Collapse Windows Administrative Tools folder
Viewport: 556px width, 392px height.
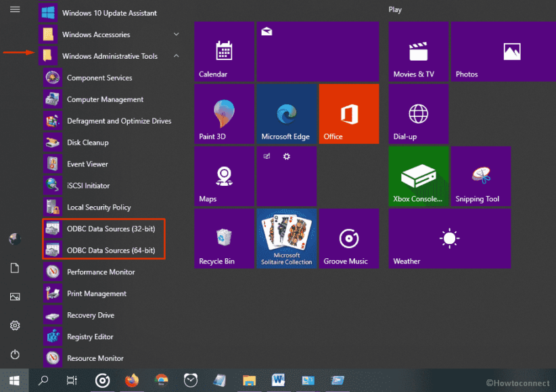110,56
